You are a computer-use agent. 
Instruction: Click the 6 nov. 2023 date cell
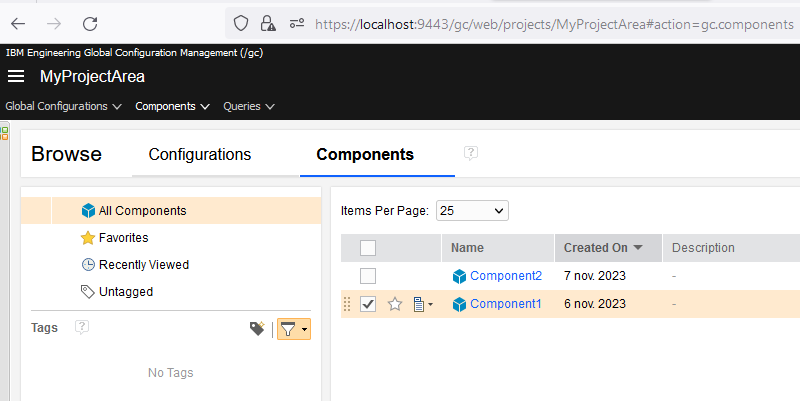point(594,304)
